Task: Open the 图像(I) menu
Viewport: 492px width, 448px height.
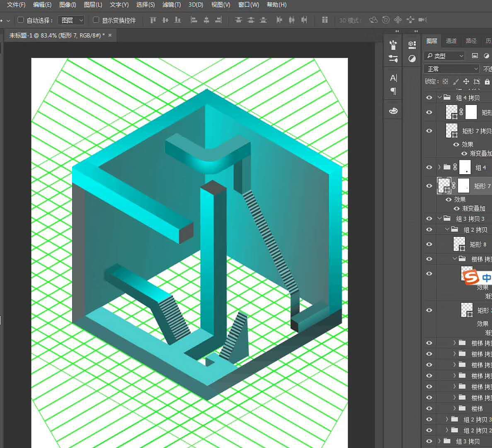Action: tap(68, 5)
